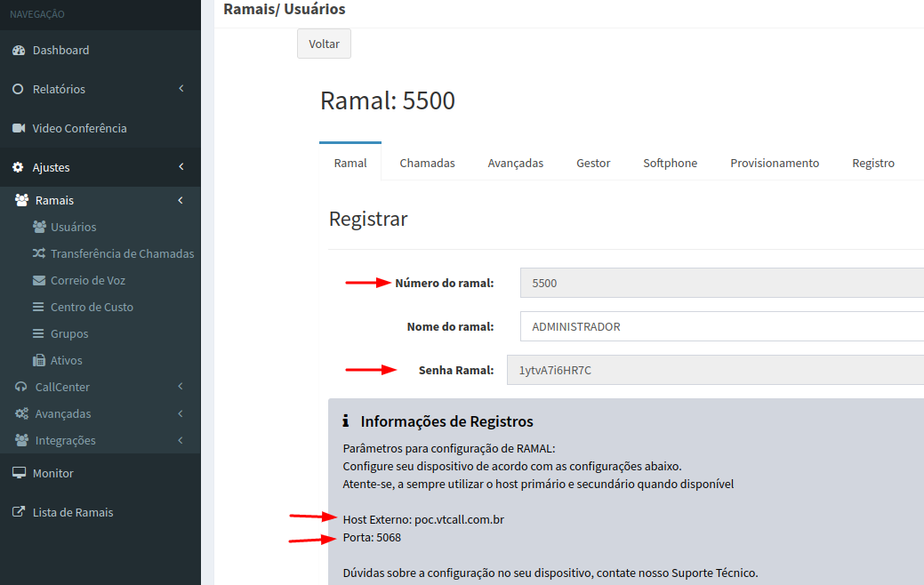Switch to the Chamadas tab
Image resolution: width=924 pixels, height=585 pixels.
(x=427, y=163)
